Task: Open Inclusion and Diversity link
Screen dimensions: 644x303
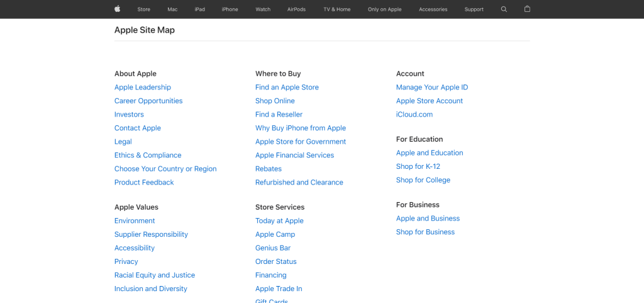Action: point(151,289)
